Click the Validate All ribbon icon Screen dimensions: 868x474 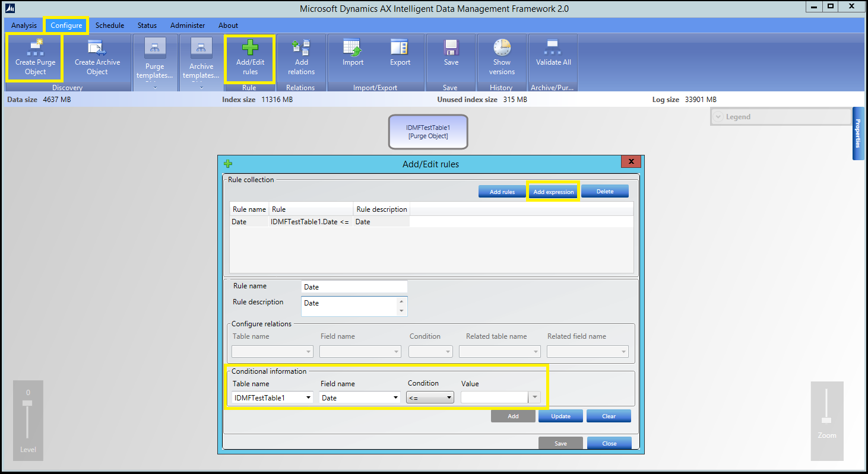click(x=553, y=47)
